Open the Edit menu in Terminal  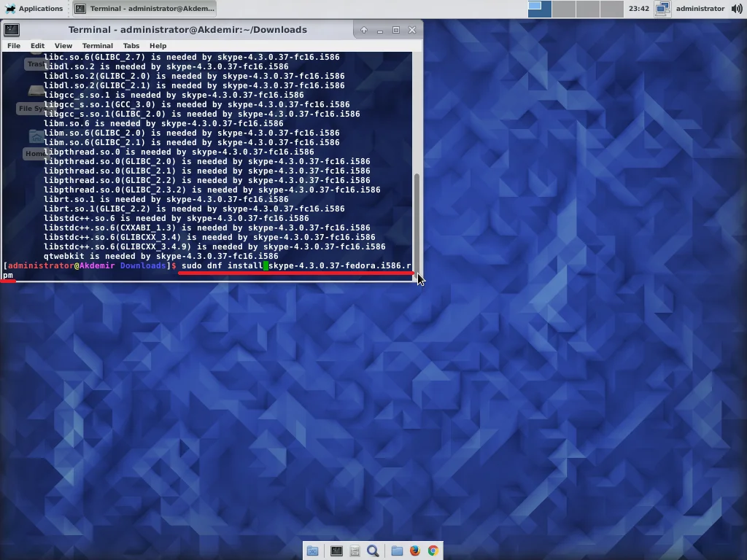pos(38,46)
